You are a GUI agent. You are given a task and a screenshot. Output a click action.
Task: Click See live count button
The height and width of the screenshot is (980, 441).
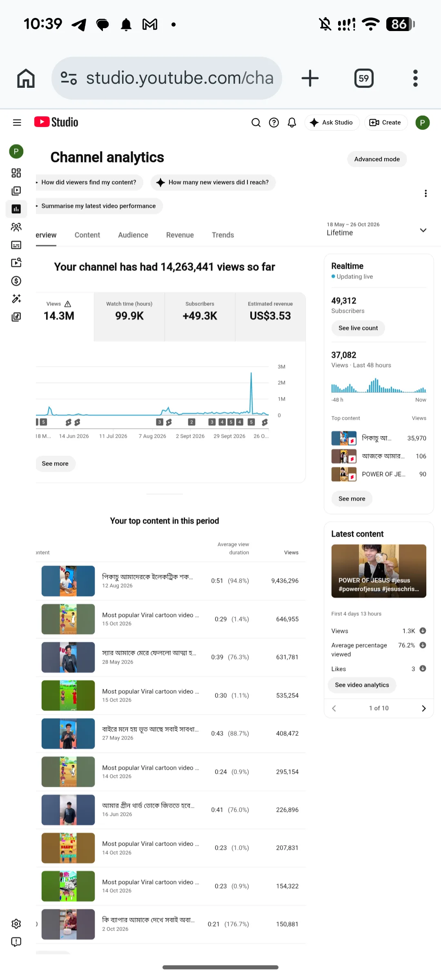click(358, 328)
